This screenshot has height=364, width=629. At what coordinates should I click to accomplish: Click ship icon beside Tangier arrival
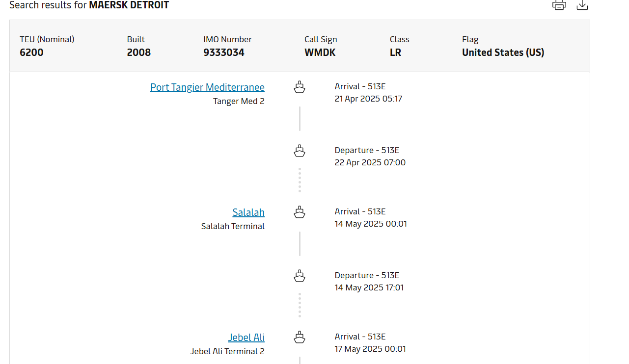300,87
